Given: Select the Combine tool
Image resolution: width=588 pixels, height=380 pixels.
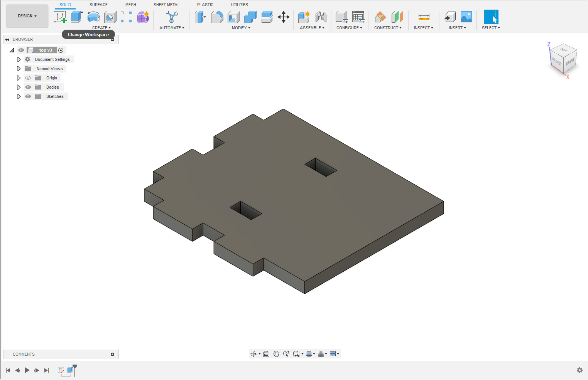Looking at the screenshot, I should coord(250,17).
